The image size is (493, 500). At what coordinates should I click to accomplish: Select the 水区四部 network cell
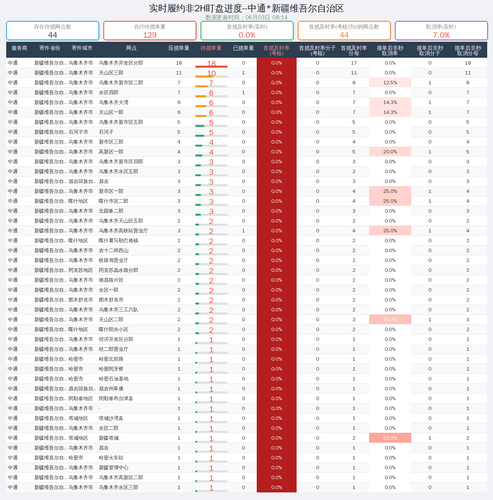[x=109, y=93]
